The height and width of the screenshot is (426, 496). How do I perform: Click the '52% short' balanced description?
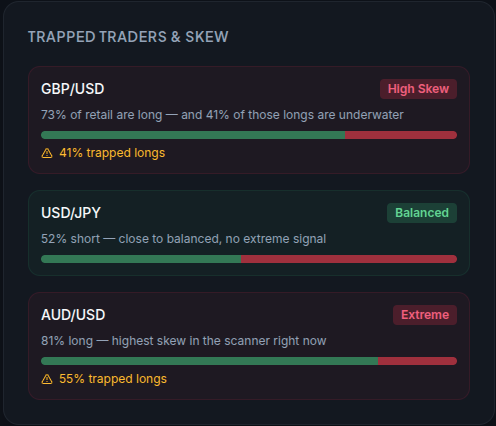point(184,239)
